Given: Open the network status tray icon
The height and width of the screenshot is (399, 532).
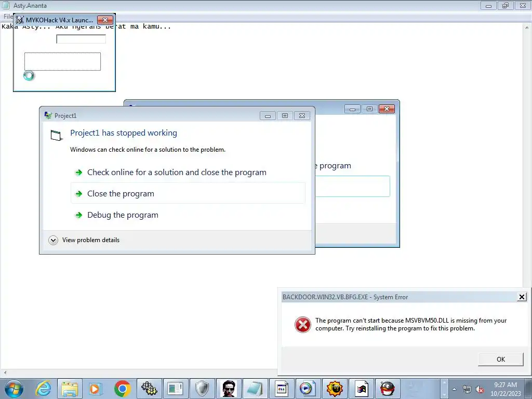Looking at the screenshot, I should click(x=467, y=390).
